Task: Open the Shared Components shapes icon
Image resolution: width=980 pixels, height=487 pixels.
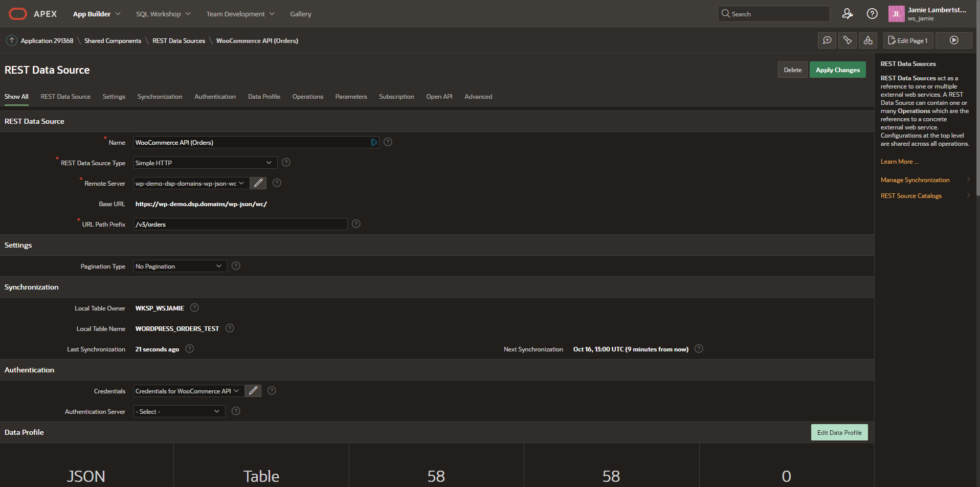Action: tap(868, 40)
